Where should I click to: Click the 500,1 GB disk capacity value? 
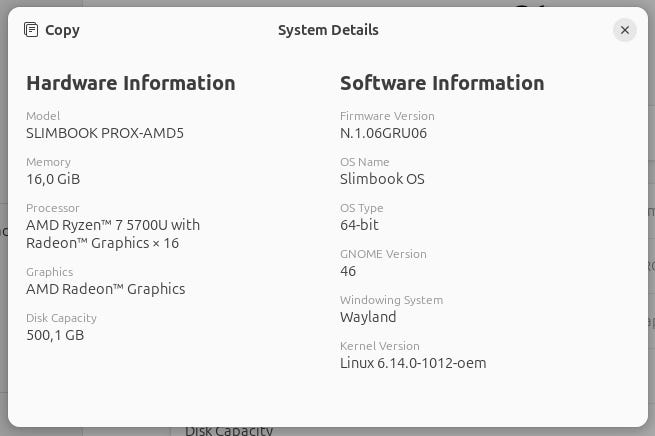[55, 335]
